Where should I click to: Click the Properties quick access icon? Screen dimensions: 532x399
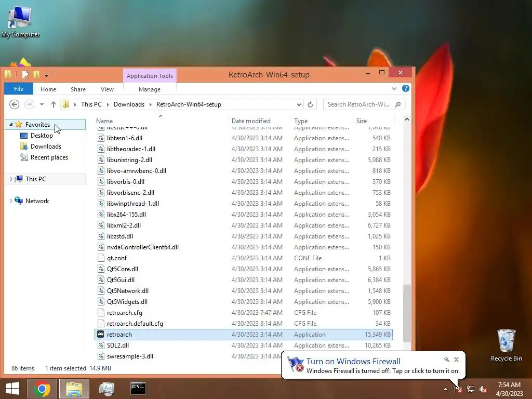pyautogui.click(x=25, y=75)
